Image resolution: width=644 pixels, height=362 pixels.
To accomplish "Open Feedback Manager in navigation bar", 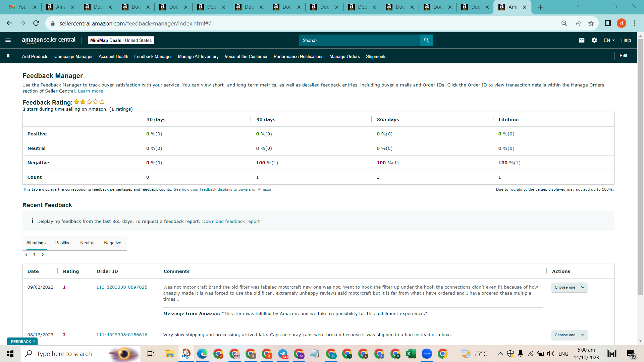I will 153,56.
